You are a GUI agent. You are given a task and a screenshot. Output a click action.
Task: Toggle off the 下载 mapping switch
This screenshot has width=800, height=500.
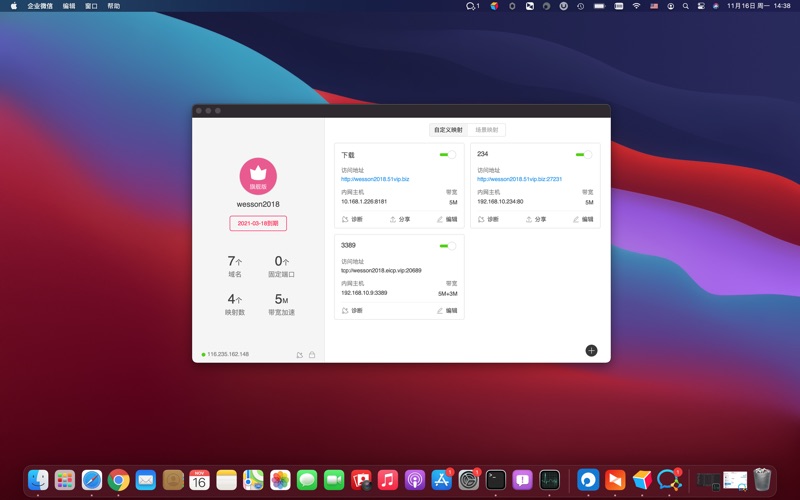(447, 155)
